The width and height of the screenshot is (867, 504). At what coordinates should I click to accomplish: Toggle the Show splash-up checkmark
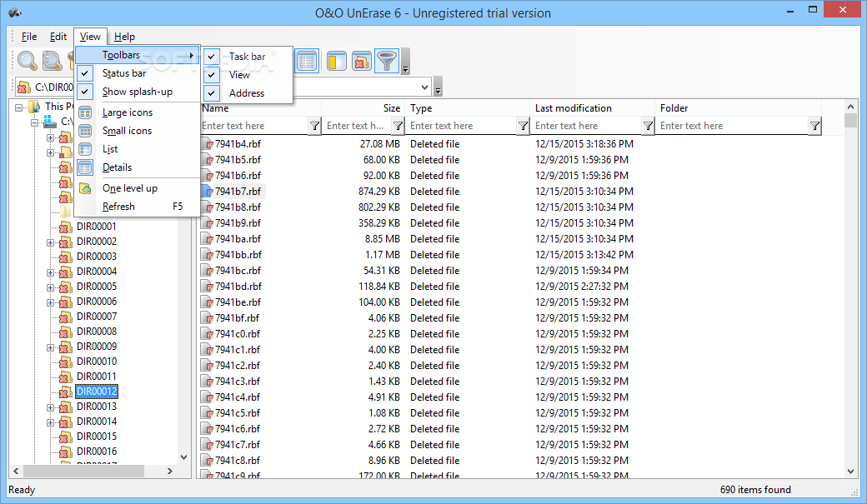[x=84, y=91]
